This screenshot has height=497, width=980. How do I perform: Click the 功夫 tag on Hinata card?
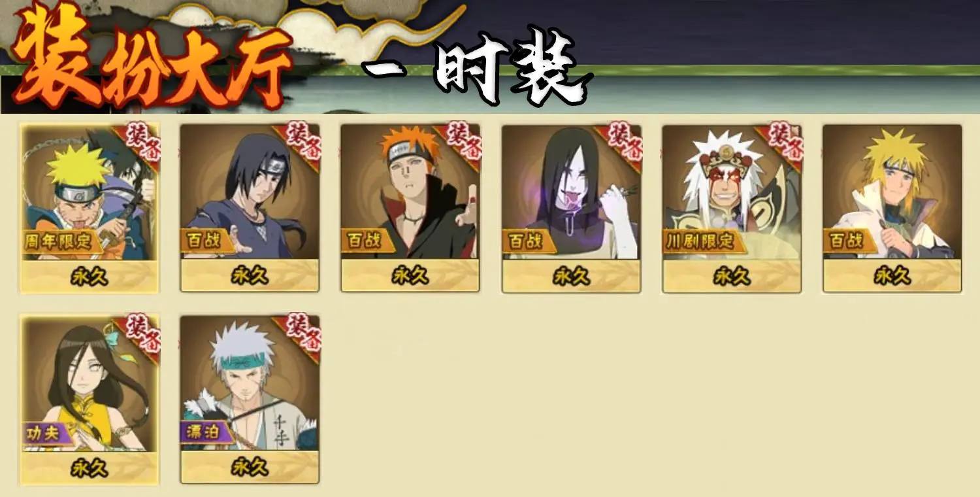[x=45, y=433]
